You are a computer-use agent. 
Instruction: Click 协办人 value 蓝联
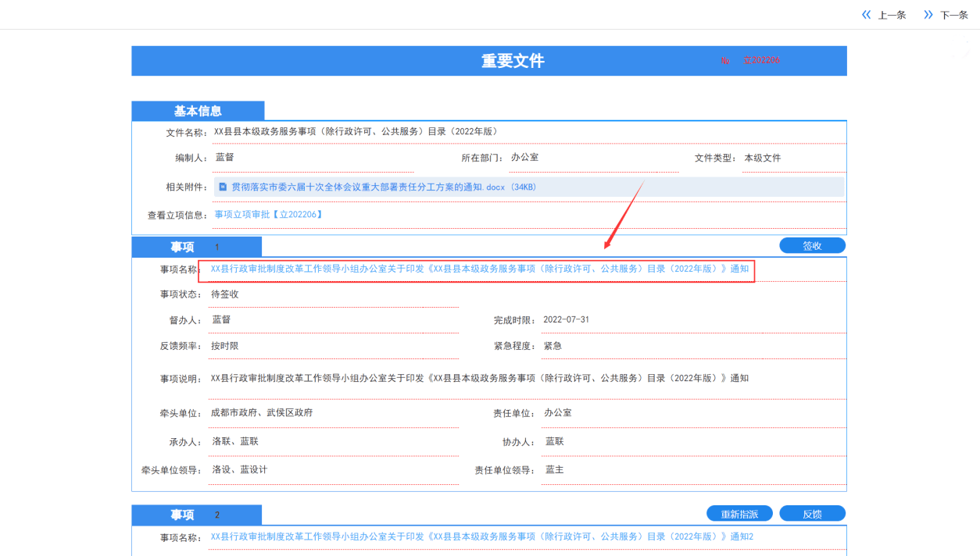[555, 442]
